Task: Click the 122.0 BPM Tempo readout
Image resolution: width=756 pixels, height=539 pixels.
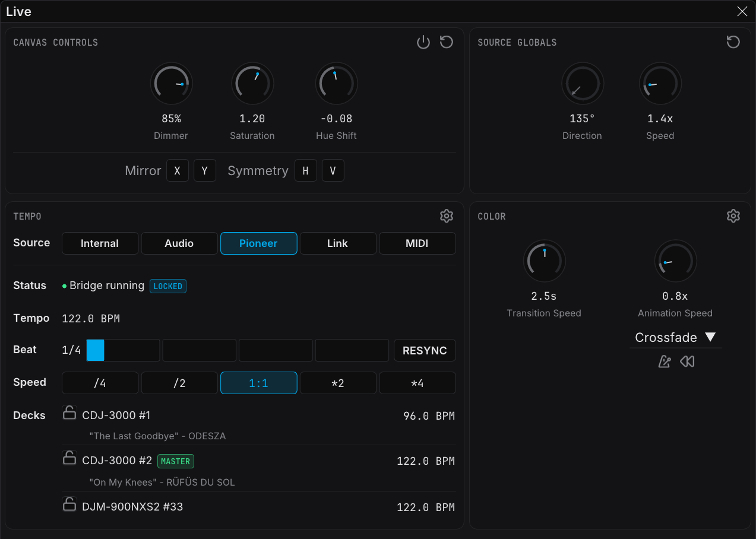Action: (x=91, y=319)
